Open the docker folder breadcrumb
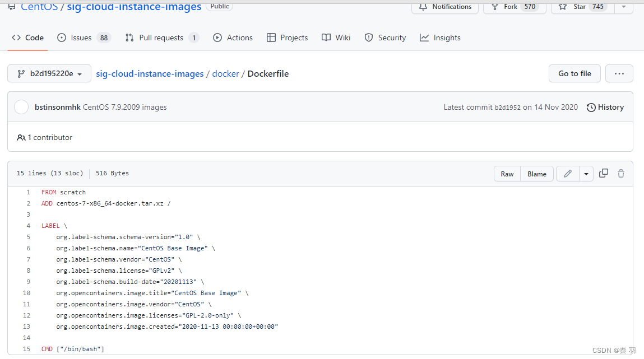Image resolution: width=644 pixels, height=359 pixels. coord(225,74)
